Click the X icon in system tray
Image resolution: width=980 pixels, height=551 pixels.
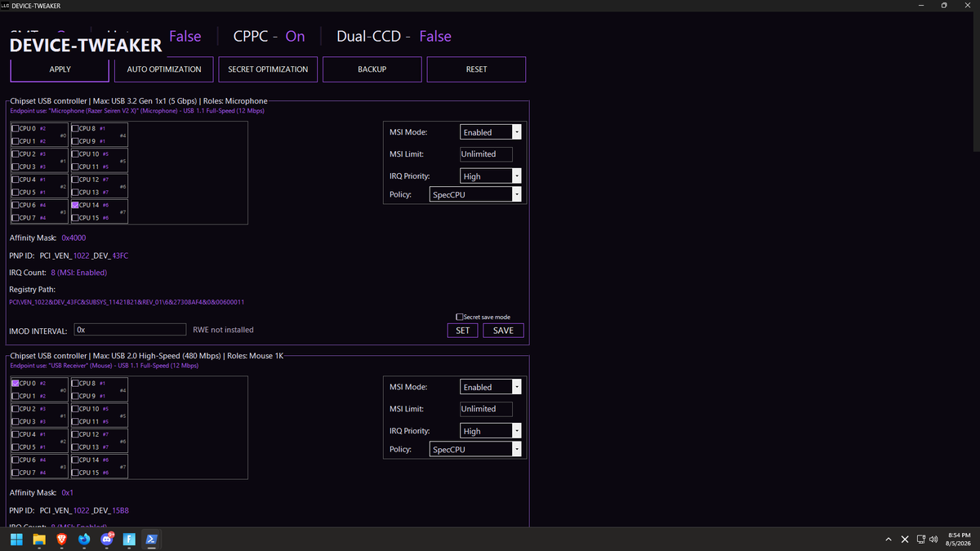tap(905, 540)
